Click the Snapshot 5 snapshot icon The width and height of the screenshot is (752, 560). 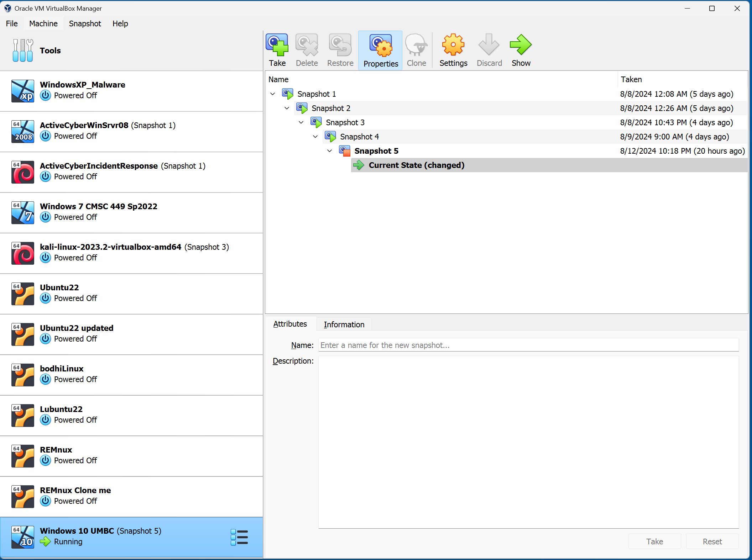(345, 151)
